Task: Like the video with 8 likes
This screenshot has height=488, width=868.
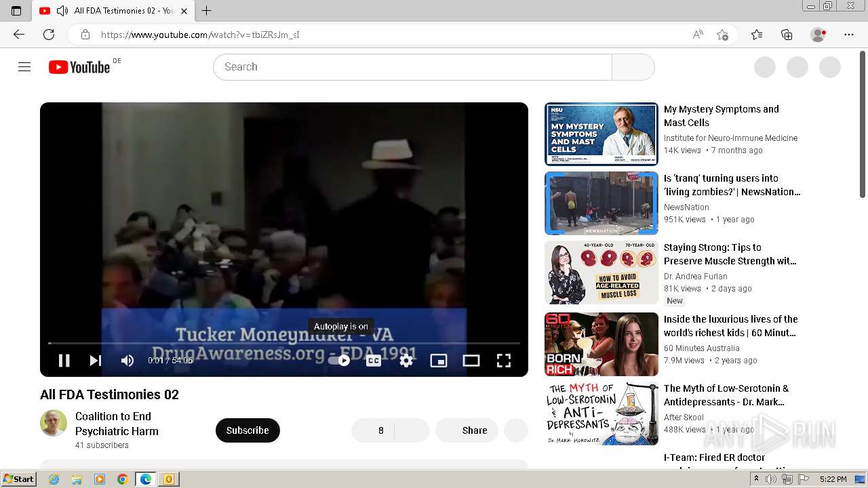Action: 372,430
